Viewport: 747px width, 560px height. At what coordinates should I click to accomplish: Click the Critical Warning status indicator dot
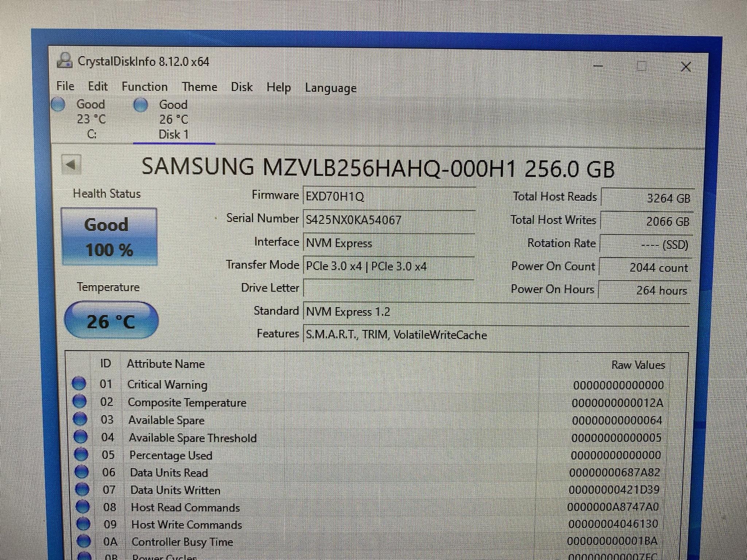pos(79,384)
